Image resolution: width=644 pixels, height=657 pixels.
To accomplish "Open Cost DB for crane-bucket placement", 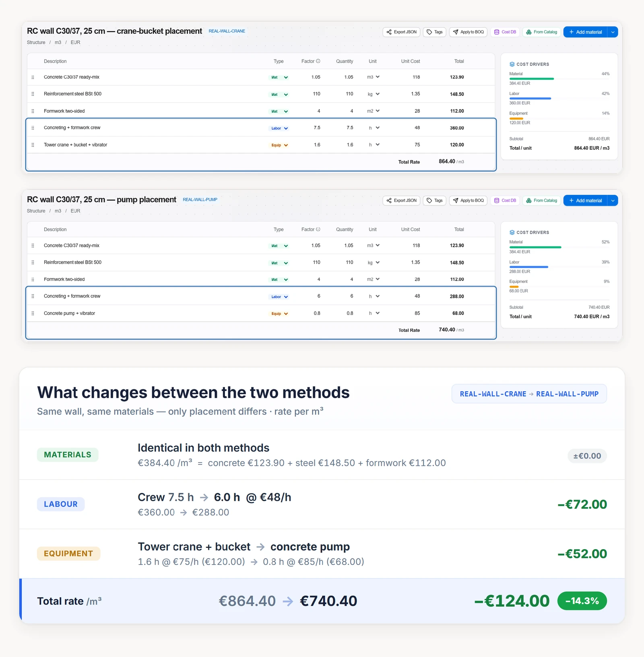I will [505, 32].
